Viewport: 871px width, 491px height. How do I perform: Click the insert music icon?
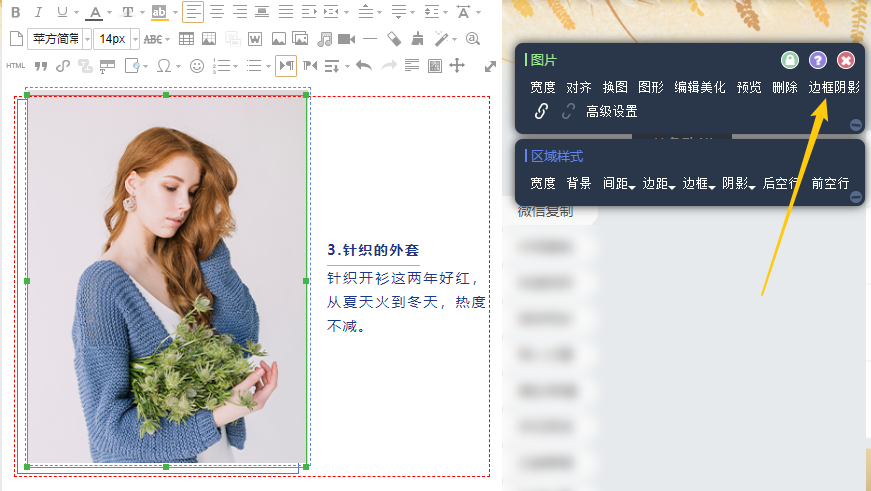coord(324,39)
